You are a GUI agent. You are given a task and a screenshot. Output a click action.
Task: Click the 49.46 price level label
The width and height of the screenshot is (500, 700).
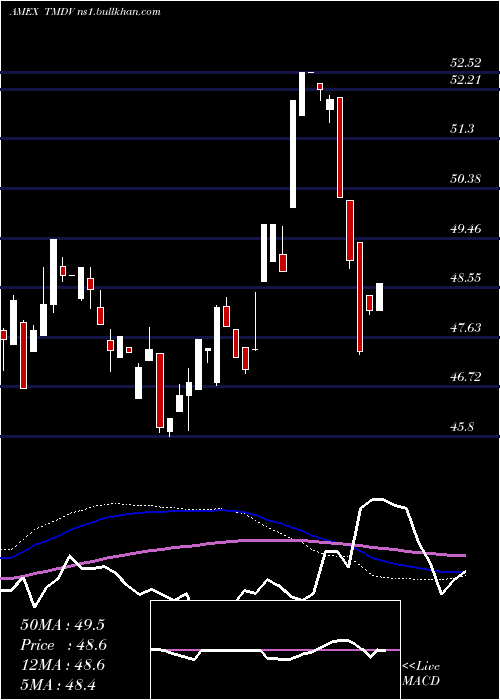[x=465, y=229]
